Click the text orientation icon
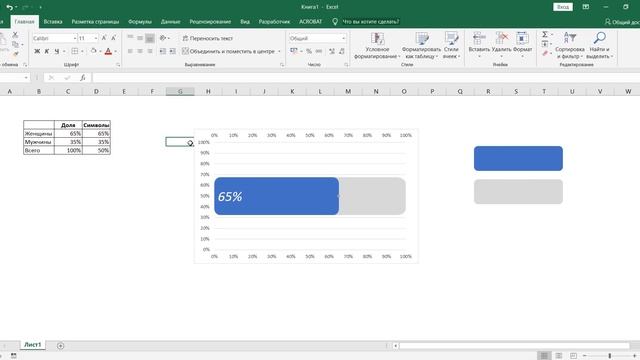Screen dimensions: 640x360 [163, 38]
